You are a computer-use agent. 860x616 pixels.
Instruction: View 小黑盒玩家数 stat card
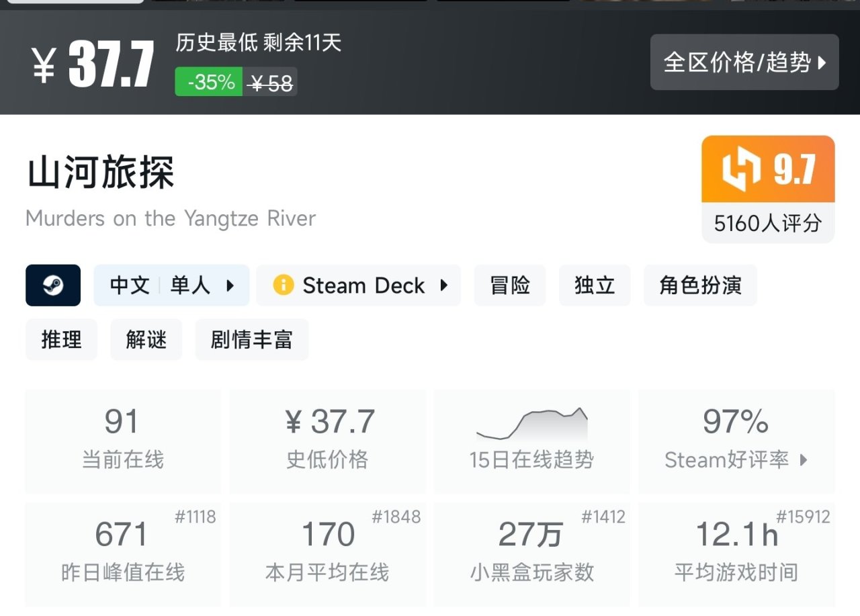pyautogui.click(x=531, y=554)
